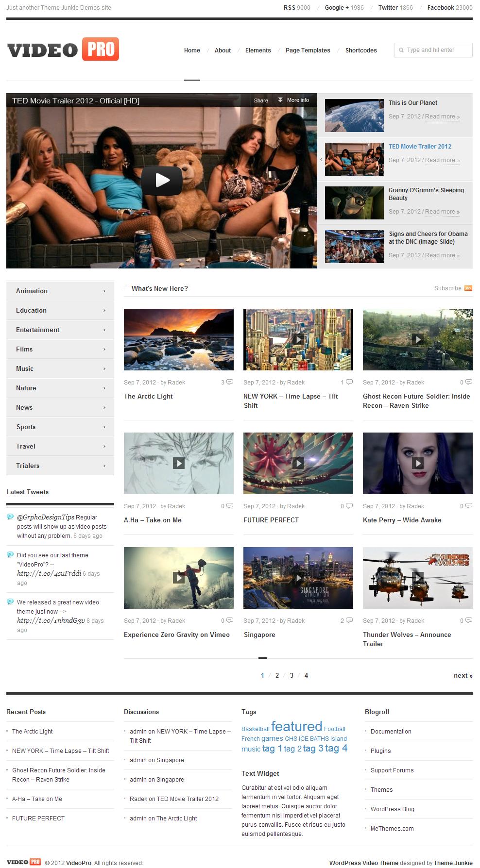
Task: Open MeThemes.com in Blogroll
Action: point(392,828)
